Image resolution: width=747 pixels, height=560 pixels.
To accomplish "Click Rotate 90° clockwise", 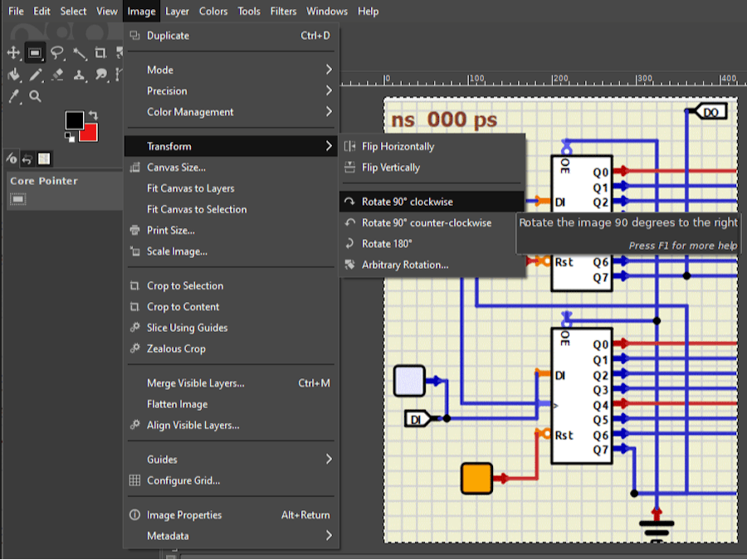I will point(407,202).
